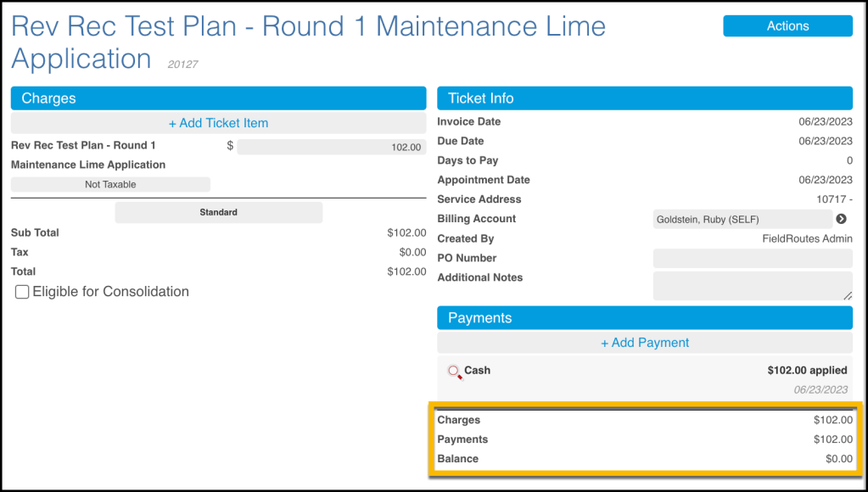The width and height of the screenshot is (868, 492).
Task: Open the Actions dropdown menu
Action: click(787, 26)
